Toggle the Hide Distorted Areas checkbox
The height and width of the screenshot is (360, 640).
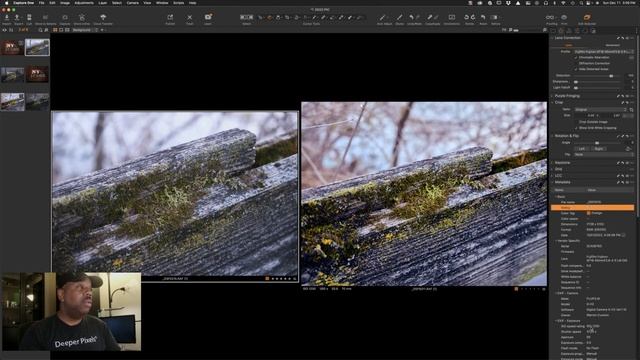[x=576, y=69]
